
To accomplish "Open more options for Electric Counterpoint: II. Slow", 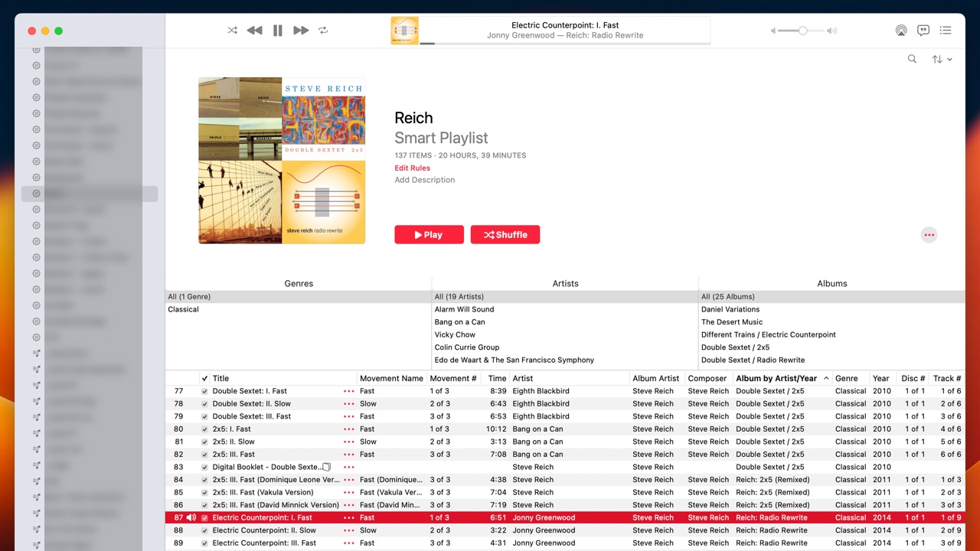I will 349,530.
